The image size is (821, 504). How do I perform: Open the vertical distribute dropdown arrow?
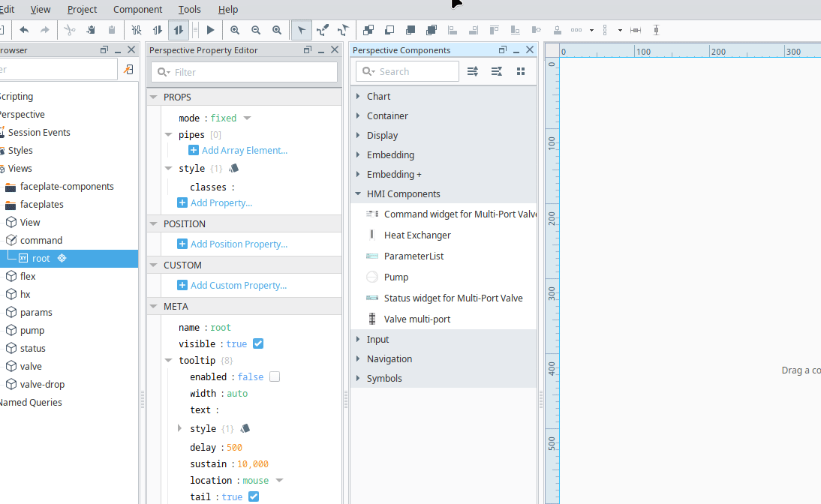click(620, 30)
